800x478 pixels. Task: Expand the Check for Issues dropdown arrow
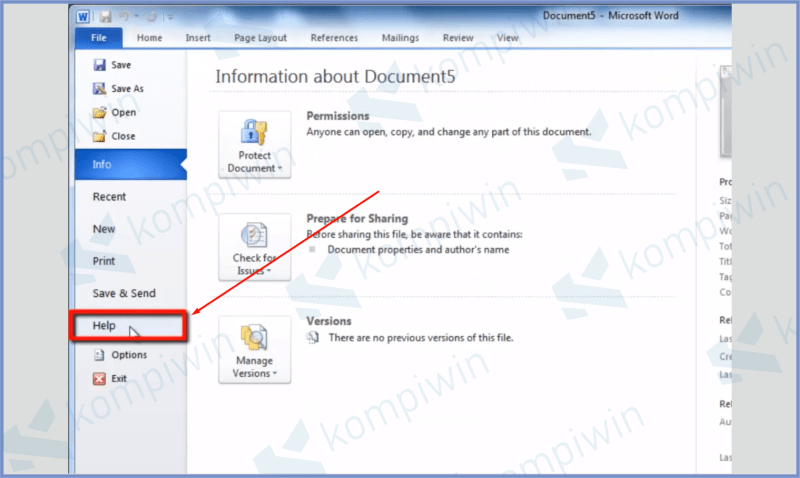pos(269,271)
